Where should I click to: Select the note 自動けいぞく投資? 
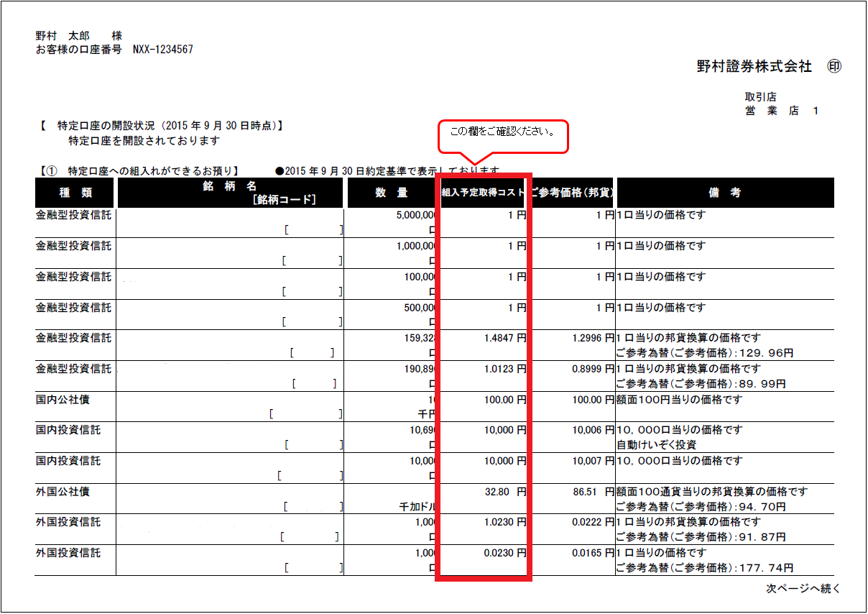coord(656,445)
